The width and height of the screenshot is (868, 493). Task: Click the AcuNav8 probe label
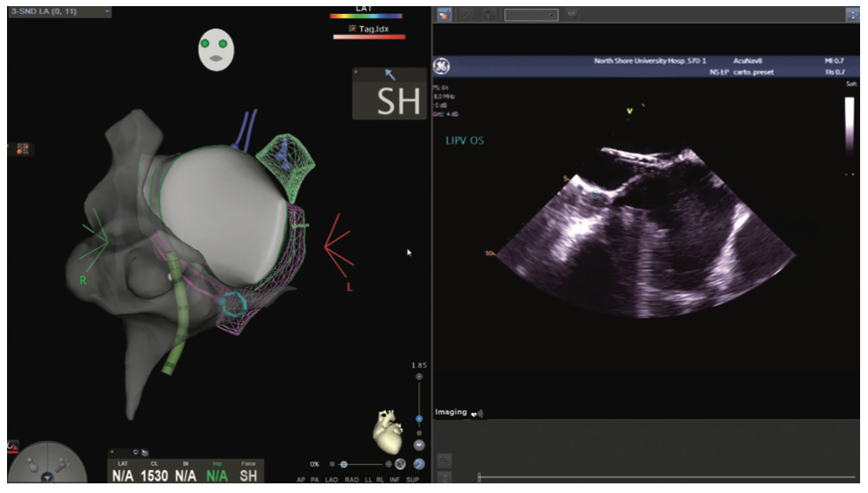(x=747, y=61)
